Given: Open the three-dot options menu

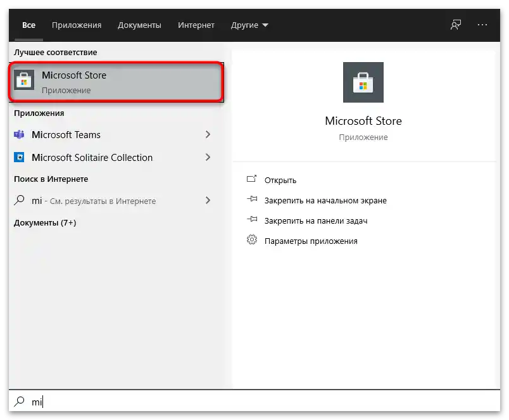Looking at the screenshot, I should point(482,25).
